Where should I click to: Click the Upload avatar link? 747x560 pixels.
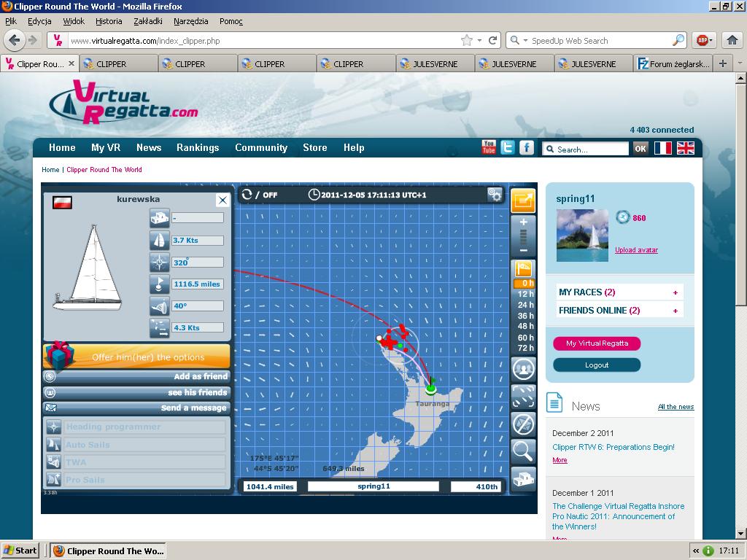[x=636, y=250]
